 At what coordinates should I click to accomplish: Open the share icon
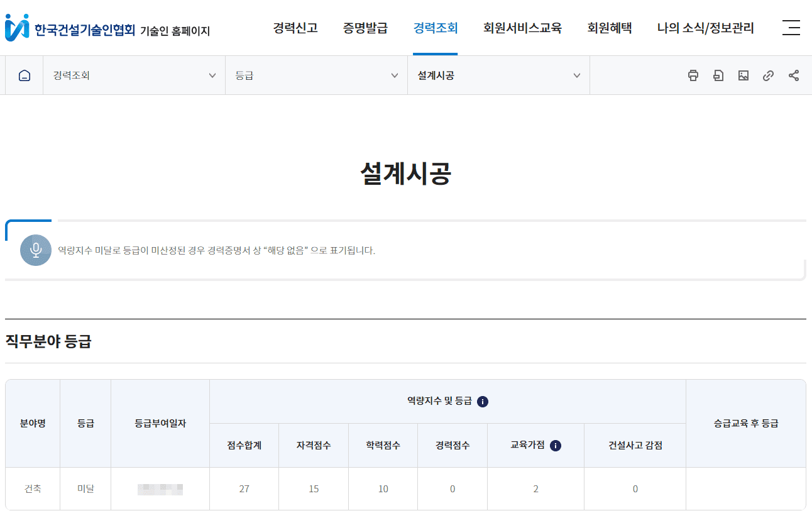(793, 75)
